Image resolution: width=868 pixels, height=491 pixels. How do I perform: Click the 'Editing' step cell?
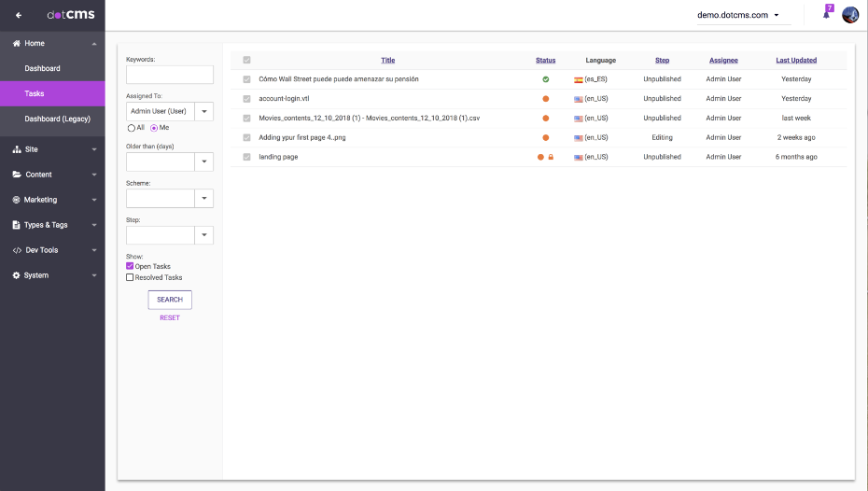tap(662, 137)
